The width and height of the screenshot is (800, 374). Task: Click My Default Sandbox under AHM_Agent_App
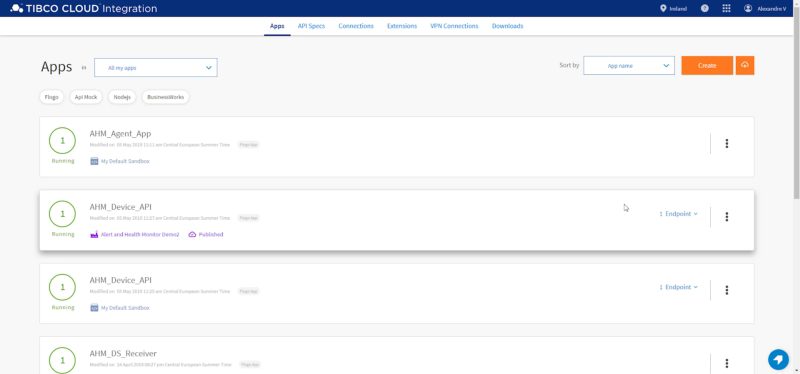point(125,161)
